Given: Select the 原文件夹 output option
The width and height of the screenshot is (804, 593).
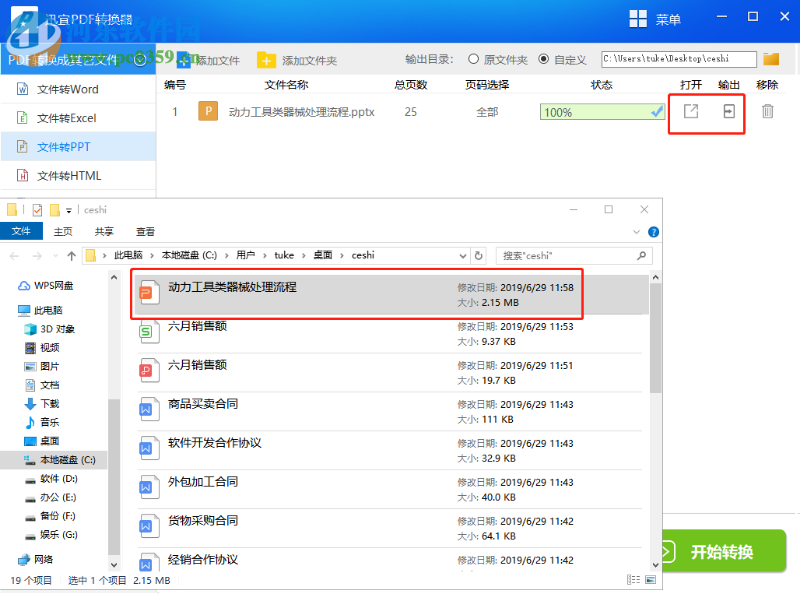Looking at the screenshot, I should (x=472, y=58).
